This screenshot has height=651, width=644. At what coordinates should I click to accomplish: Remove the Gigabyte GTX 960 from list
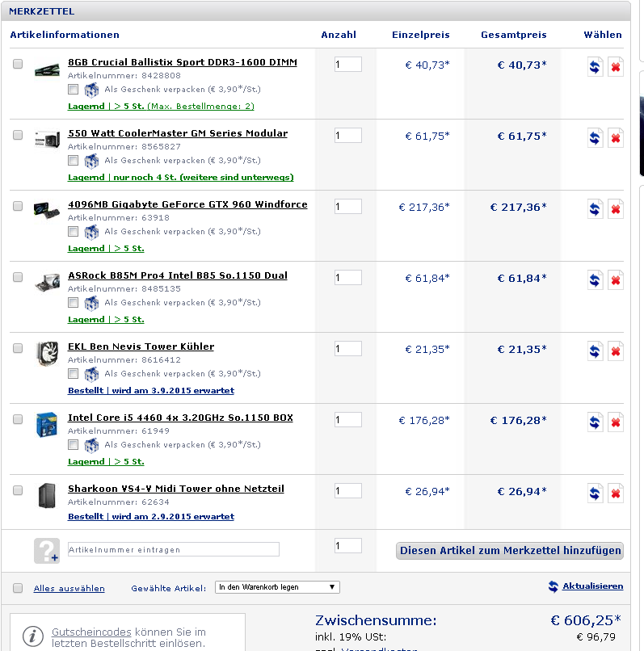click(616, 209)
